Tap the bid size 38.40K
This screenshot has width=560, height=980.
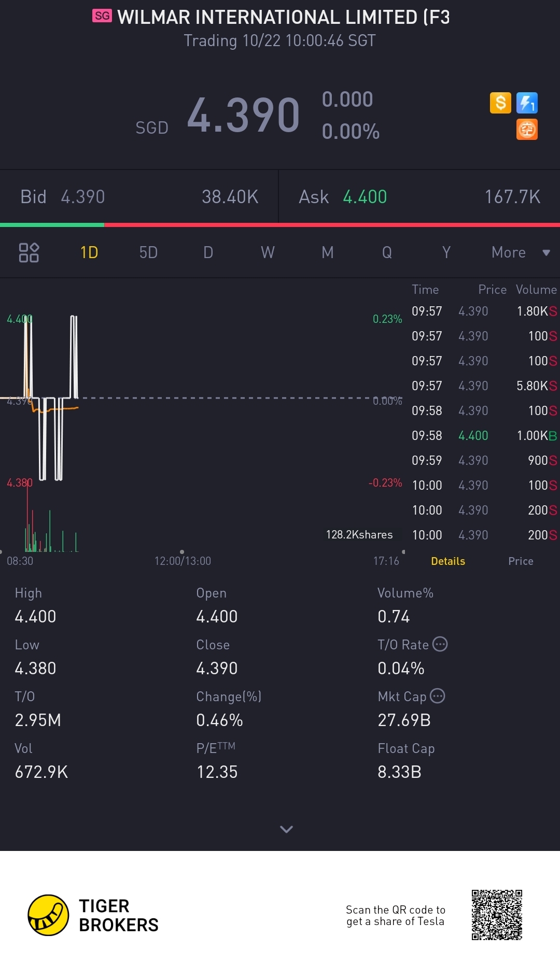[230, 197]
